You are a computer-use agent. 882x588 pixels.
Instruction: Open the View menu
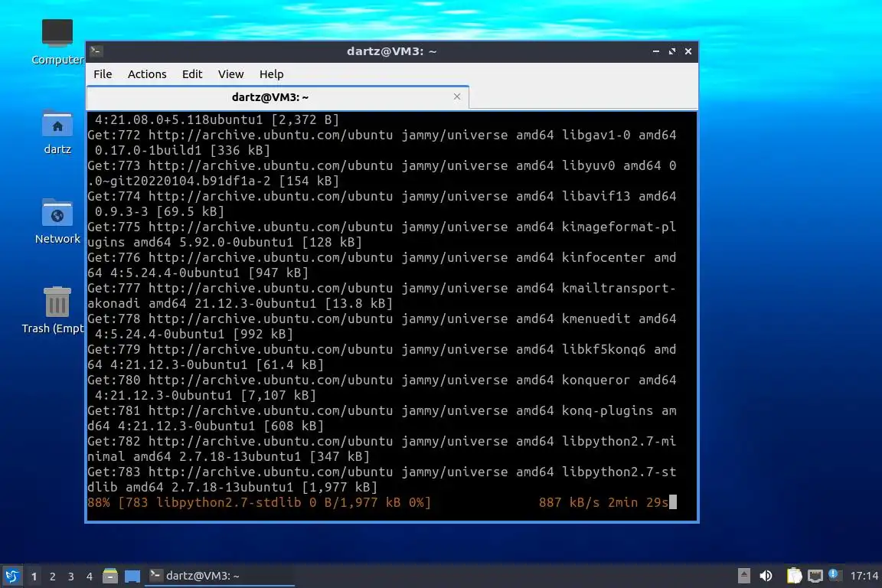[230, 74]
